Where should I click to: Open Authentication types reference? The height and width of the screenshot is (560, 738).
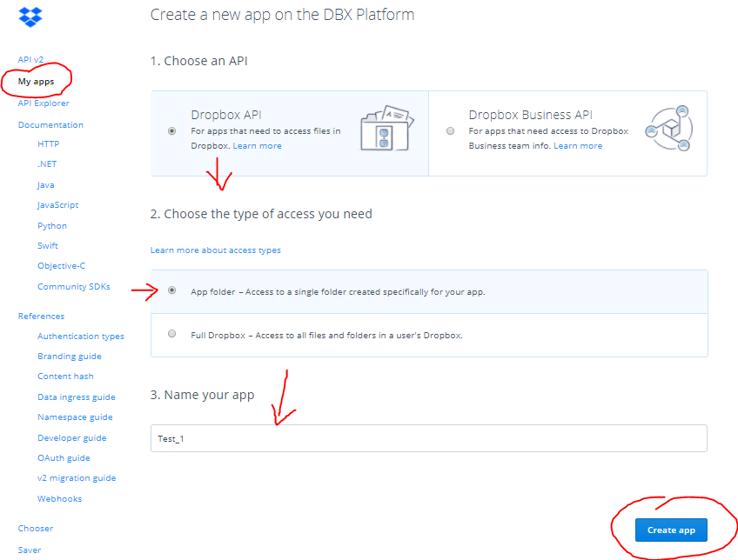(x=81, y=337)
